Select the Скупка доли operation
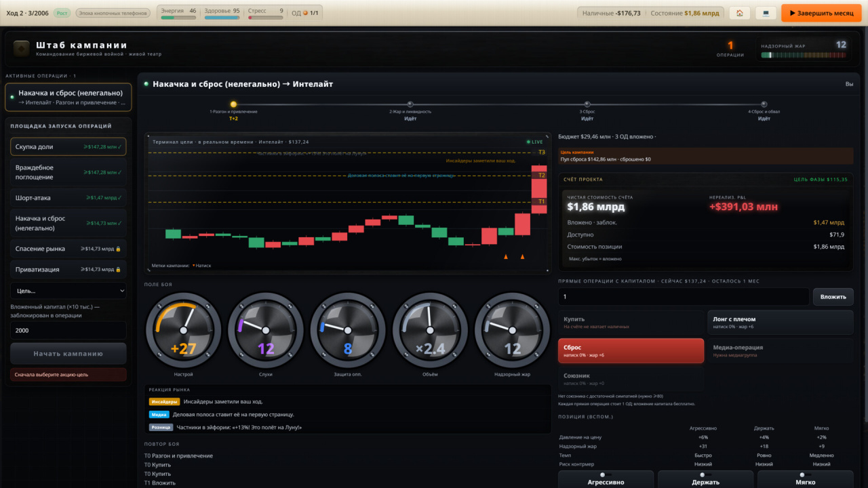This screenshot has width=868, height=488. tap(68, 146)
